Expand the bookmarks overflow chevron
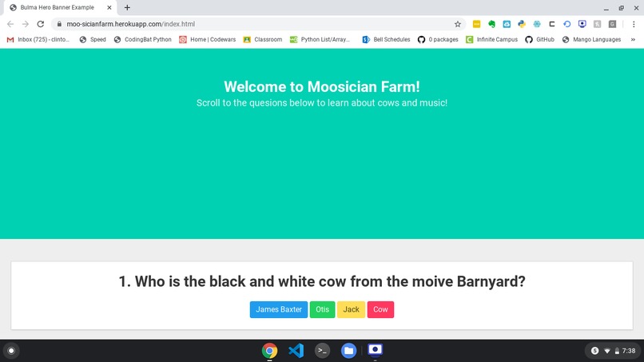 tap(633, 39)
